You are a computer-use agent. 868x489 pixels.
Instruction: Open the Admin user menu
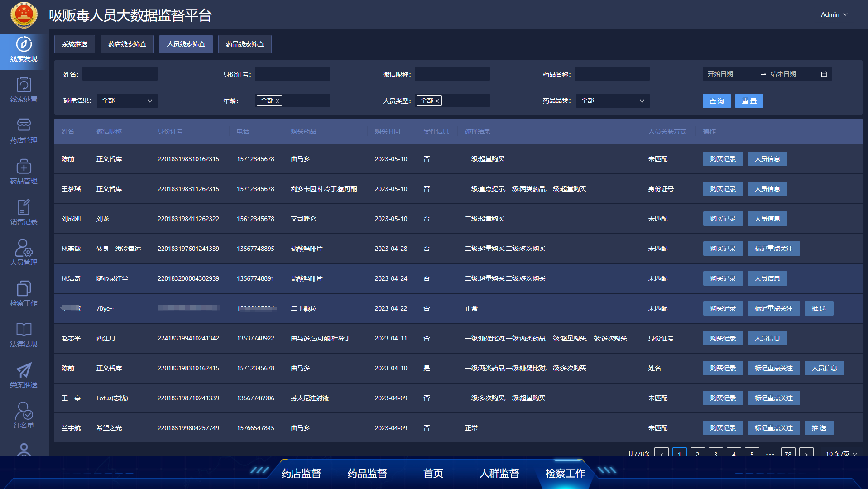pyautogui.click(x=834, y=14)
